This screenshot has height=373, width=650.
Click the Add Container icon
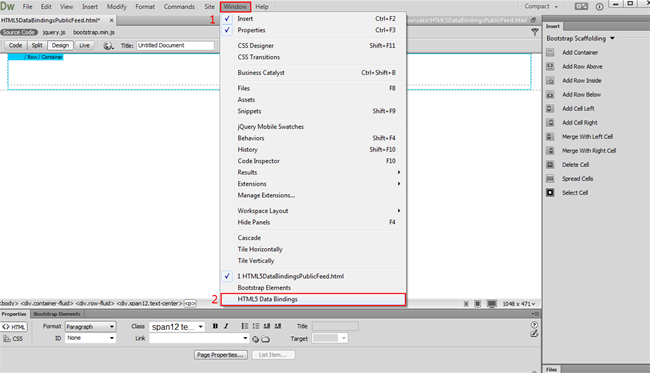click(x=550, y=53)
